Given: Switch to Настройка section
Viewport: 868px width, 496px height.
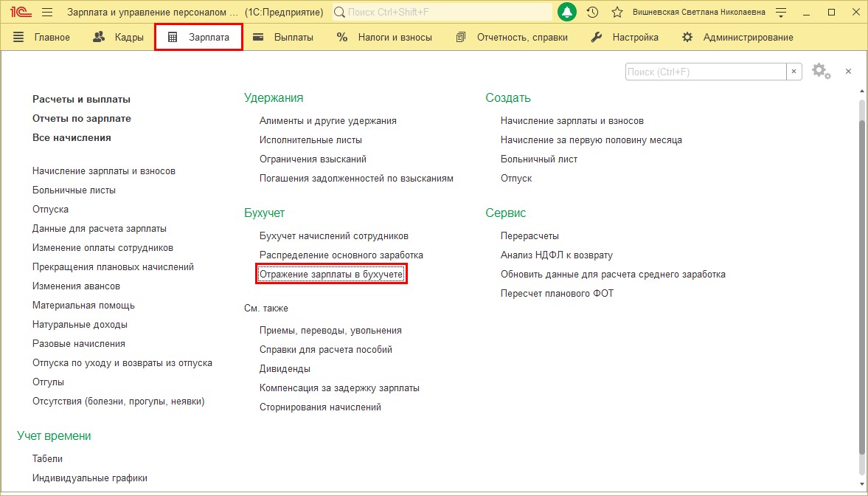Looking at the screenshot, I should (635, 37).
